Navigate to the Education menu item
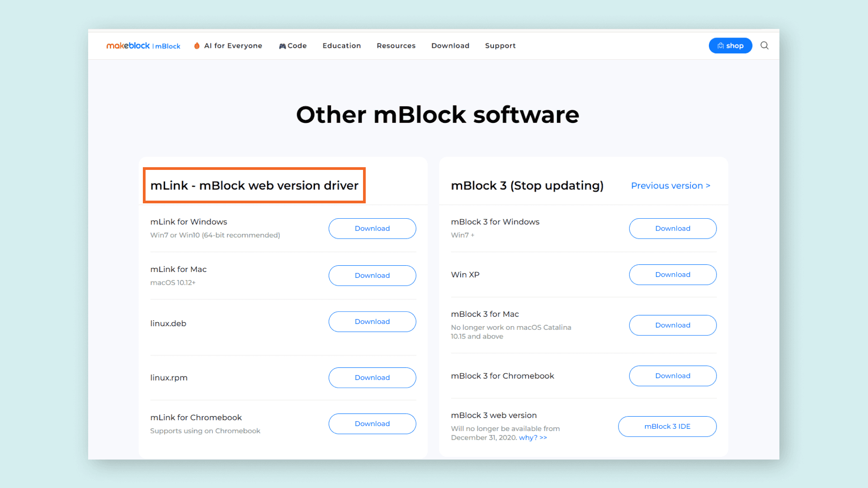The image size is (868, 488). pyautogui.click(x=341, y=46)
